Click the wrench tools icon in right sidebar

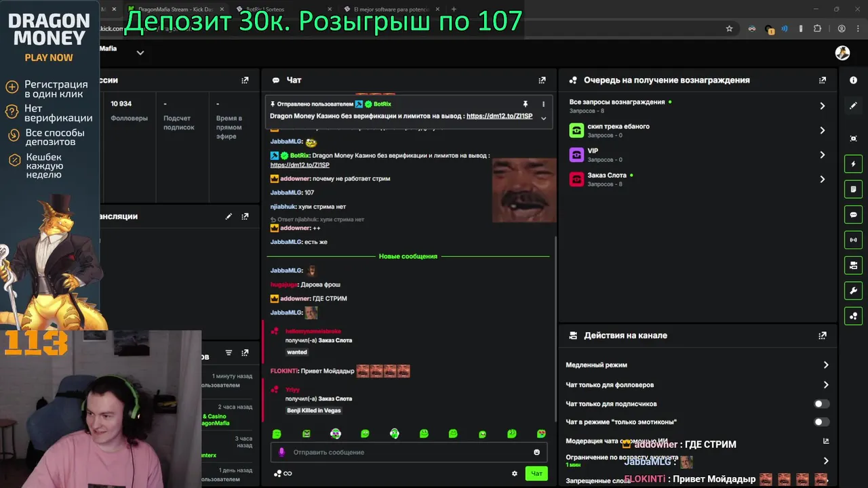853,291
